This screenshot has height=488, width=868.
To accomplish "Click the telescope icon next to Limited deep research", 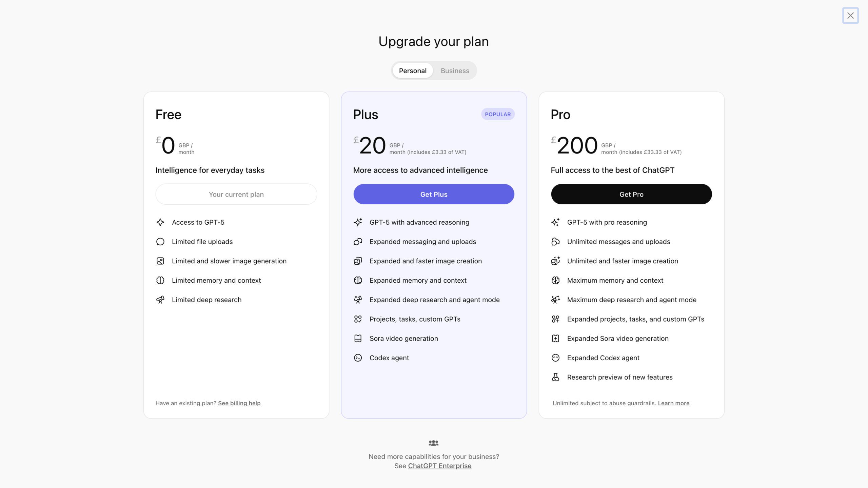I will (160, 300).
